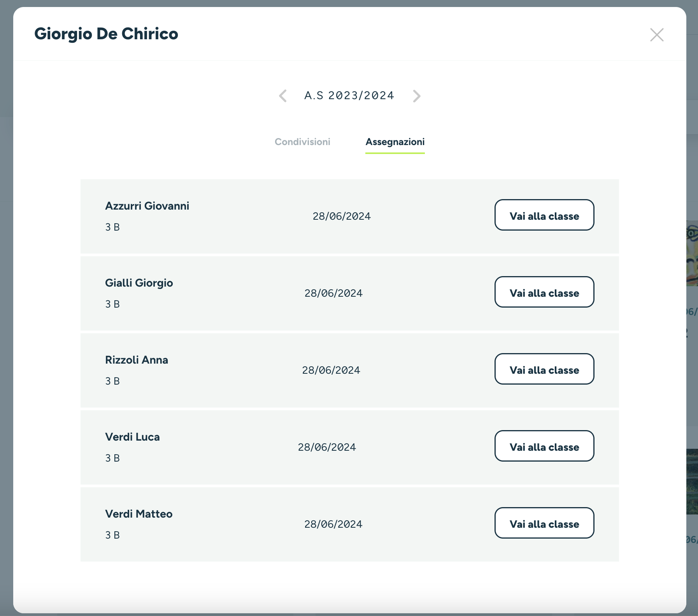
Task: Click the date in Verdi Matteo row
Action: tap(333, 524)
